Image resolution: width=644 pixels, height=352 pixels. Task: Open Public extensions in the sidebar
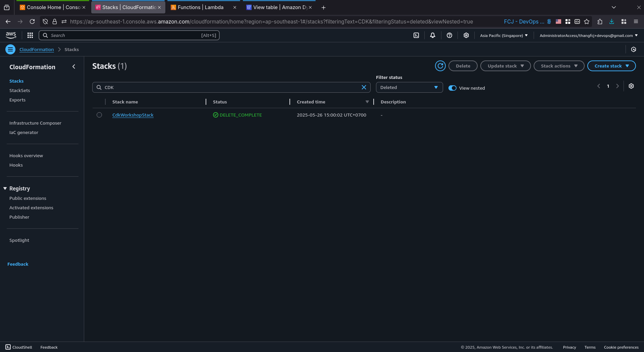click(28, 198)
